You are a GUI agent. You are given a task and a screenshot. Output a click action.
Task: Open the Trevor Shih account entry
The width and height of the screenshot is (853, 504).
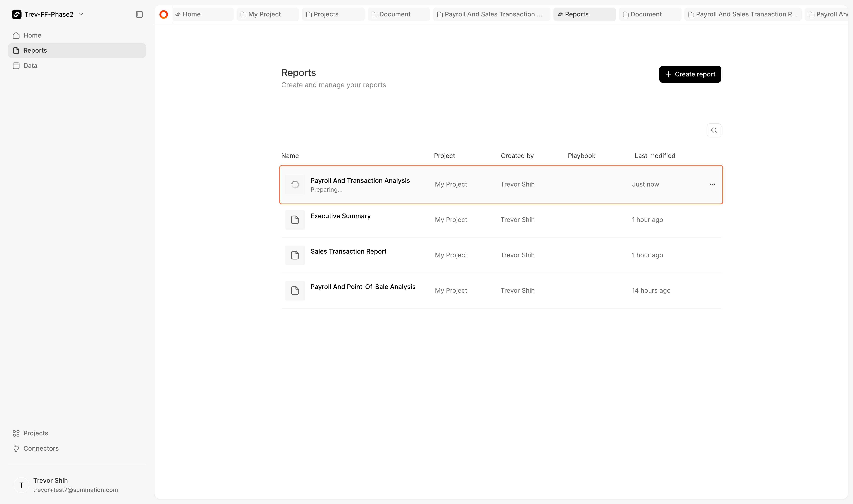click(77, 485)
